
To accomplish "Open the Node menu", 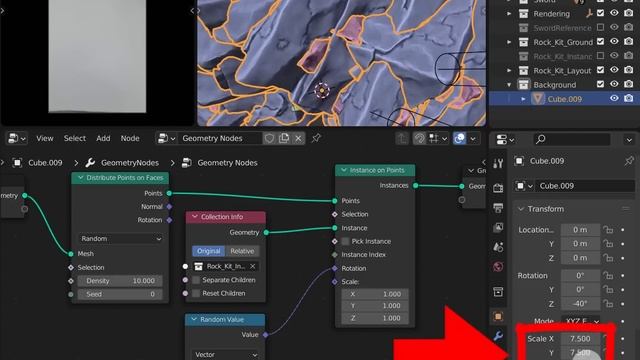I will point(130,138).
